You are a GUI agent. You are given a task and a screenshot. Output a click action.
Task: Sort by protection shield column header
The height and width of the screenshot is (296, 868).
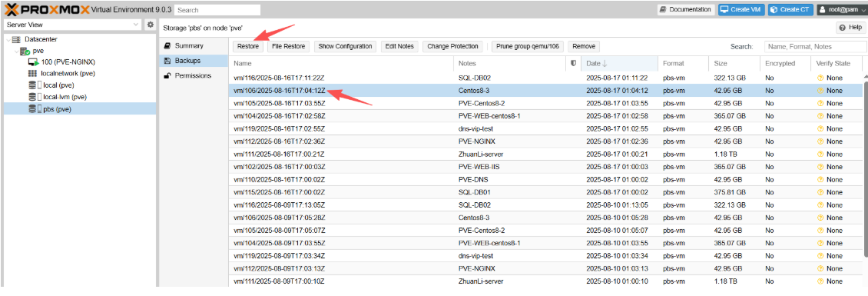574,64
